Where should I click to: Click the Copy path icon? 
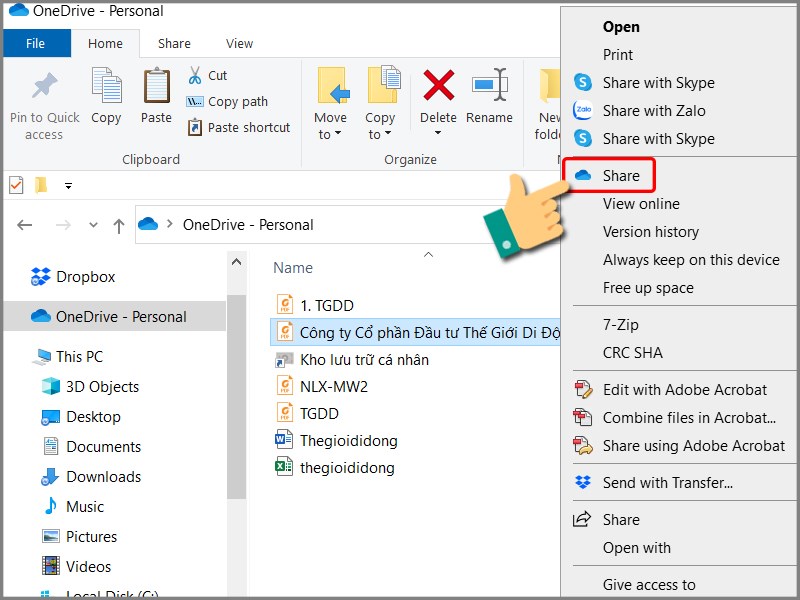[x=194, y=102]
